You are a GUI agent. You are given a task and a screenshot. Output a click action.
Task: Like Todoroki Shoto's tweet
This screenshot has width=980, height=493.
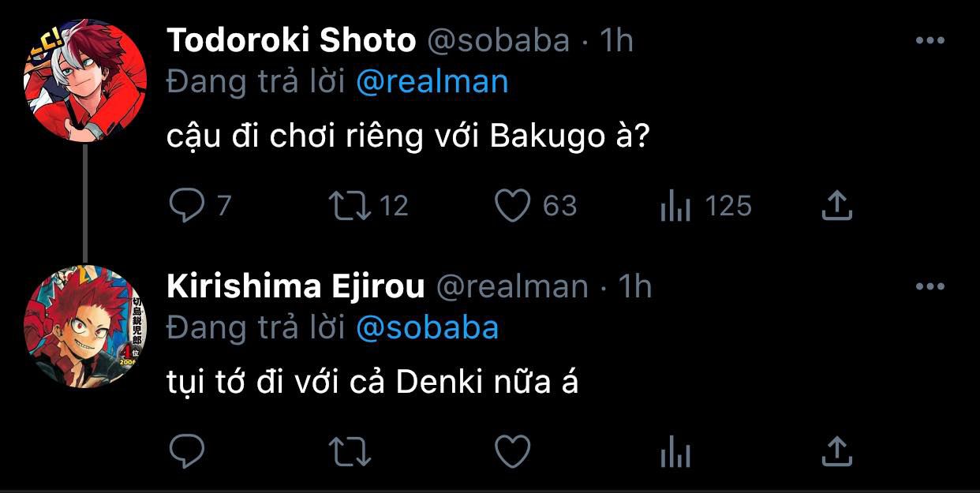(512, 207)
